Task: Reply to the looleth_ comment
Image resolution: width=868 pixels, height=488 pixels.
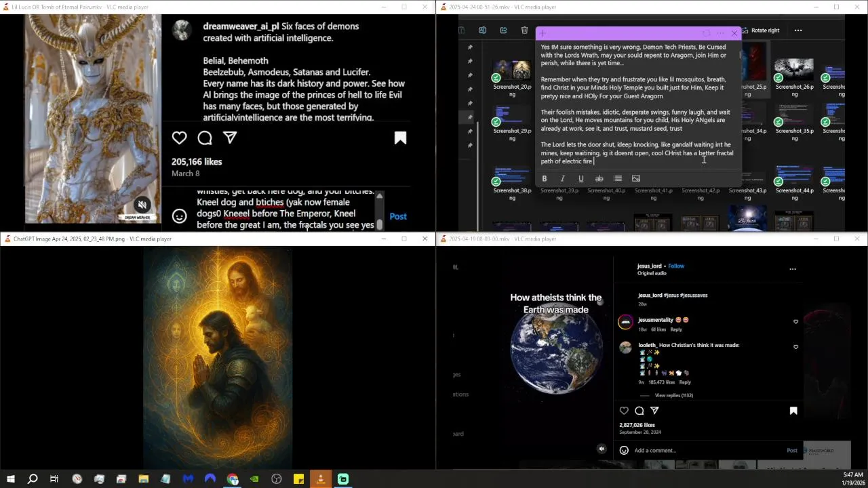Action: point(685,382)
